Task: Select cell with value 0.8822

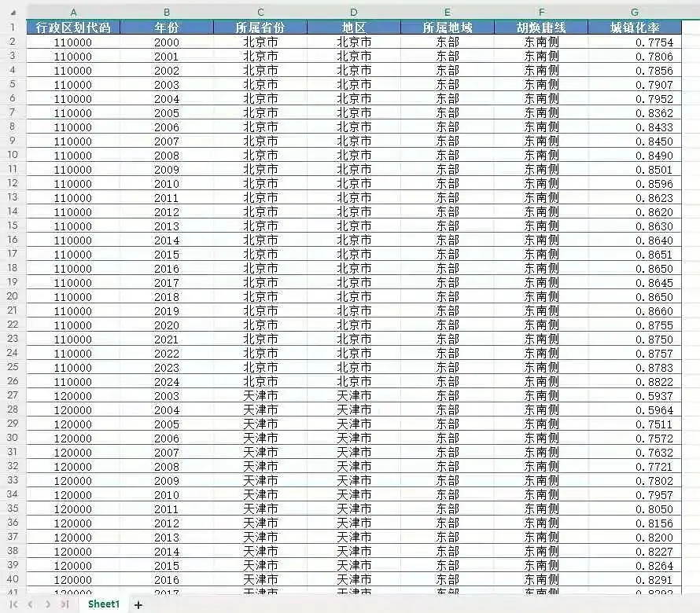Action: [x=635, y=382]
